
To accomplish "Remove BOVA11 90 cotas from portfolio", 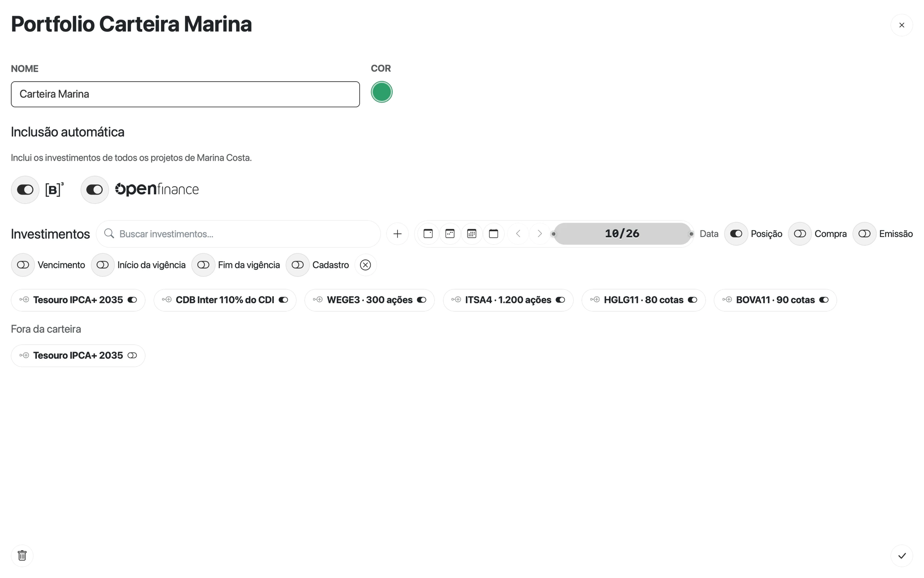I will point(824,300).
